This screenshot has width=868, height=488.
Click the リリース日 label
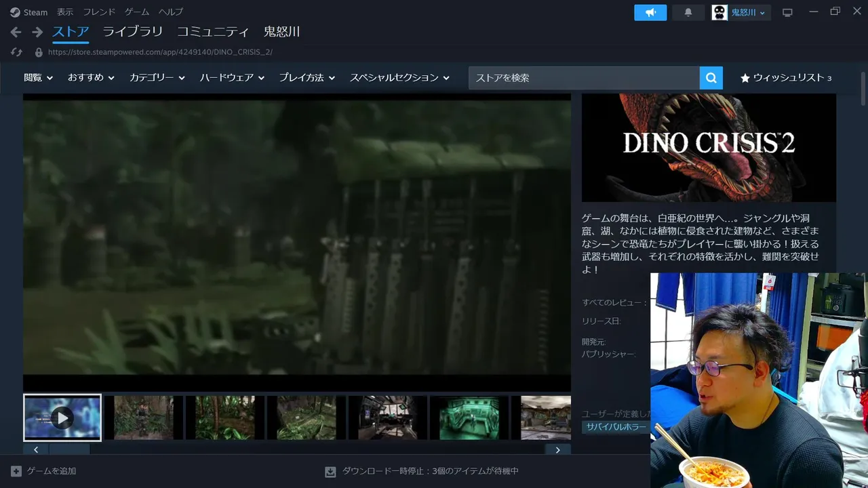[601, 321]
